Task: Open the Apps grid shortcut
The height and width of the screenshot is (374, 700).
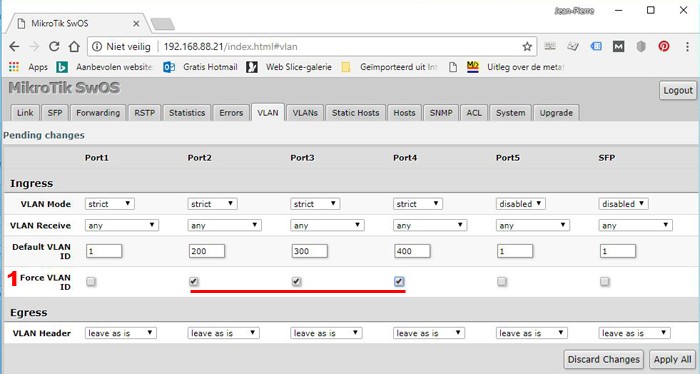Action: point(28,67)
